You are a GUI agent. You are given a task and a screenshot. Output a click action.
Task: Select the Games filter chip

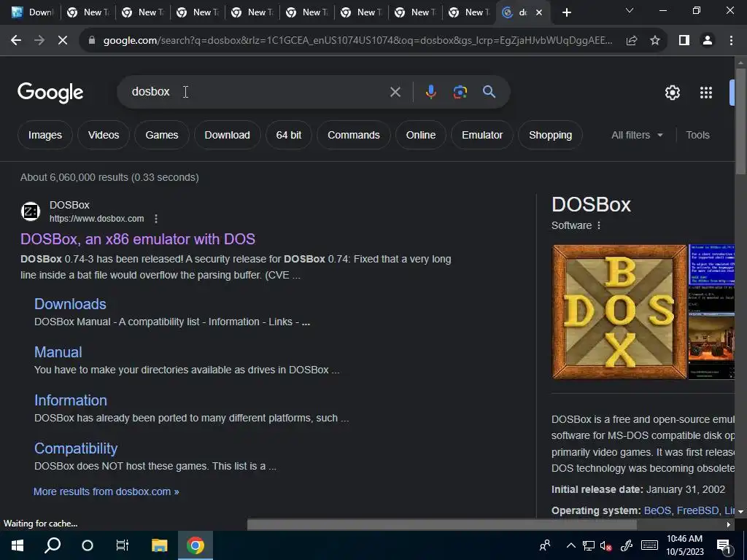click(162, 135)
